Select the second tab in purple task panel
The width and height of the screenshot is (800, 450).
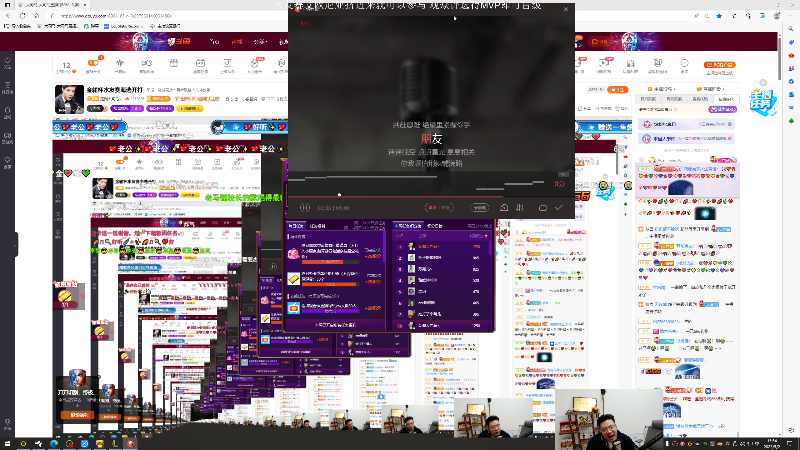[x=317, y=226]
